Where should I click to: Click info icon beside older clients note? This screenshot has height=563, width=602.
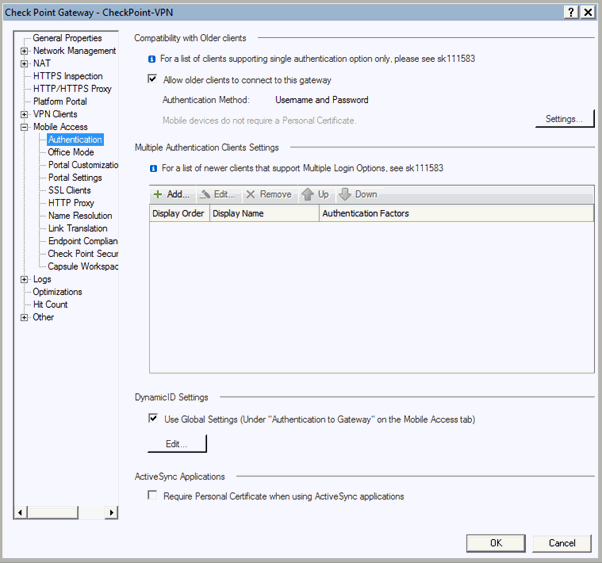tap(152, 59)
